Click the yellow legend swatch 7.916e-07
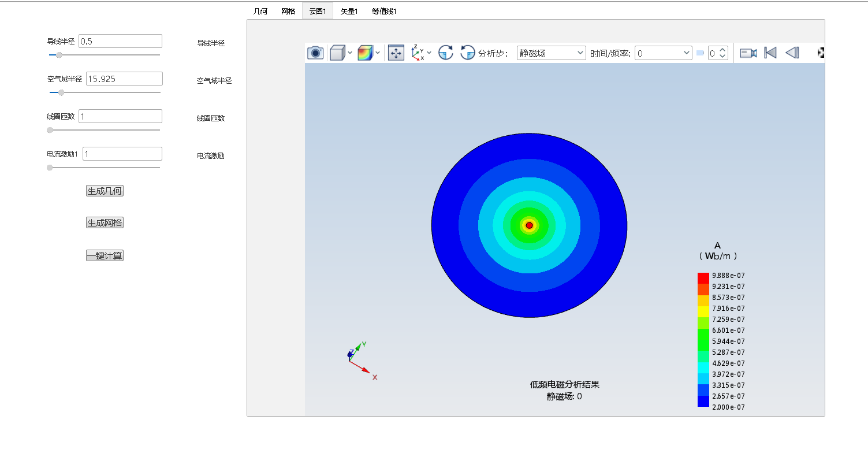This screenshot has height=464, width=868. pyautogui.click(x=703, y=311)
